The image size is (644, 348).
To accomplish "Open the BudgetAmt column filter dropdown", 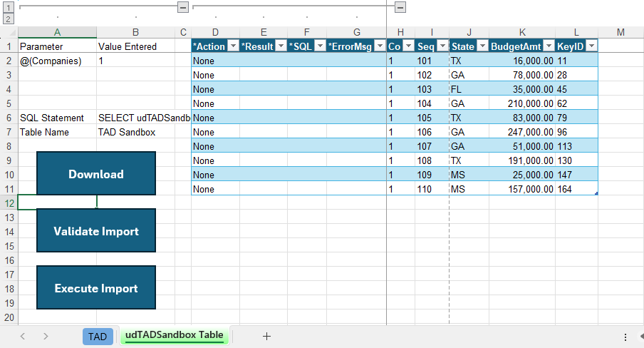I will [x=549, y=46].
